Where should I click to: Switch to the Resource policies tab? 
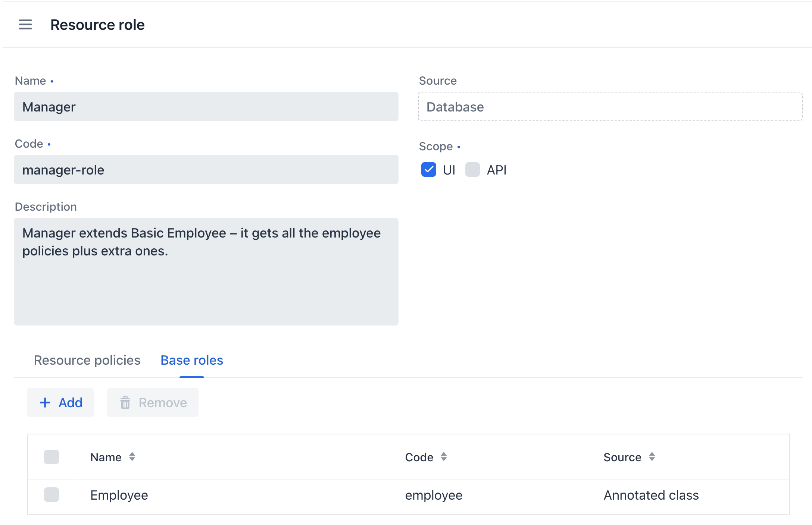click(x=87, y=360)
